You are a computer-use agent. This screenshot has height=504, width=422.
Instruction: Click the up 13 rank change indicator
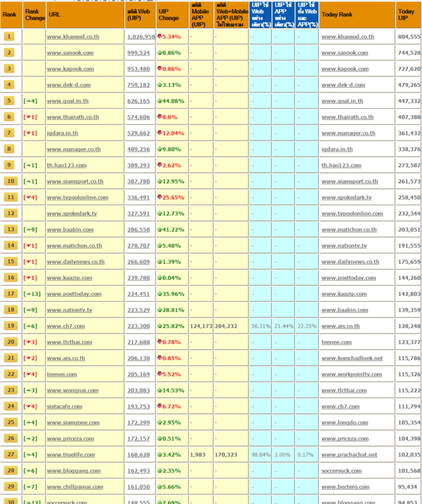pos(32,294)
